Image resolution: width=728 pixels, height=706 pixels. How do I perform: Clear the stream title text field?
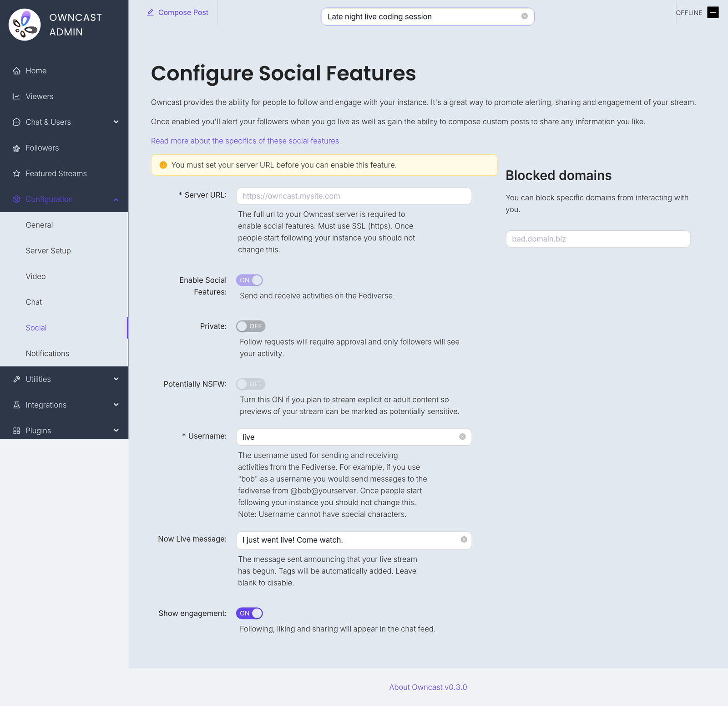tap(525, 16)
